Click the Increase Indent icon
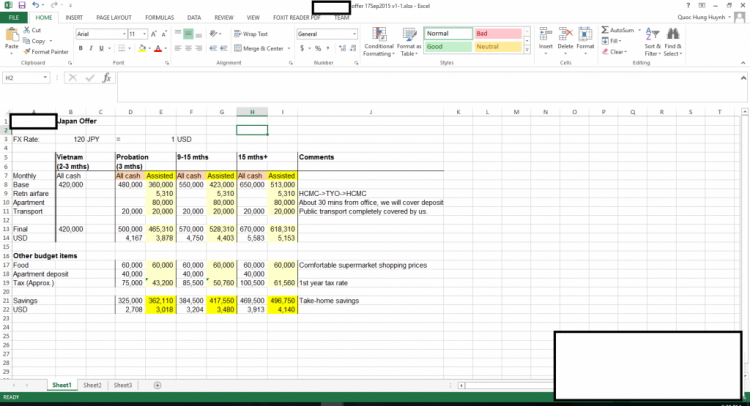750x406 pixels. [x=223, y=48]
